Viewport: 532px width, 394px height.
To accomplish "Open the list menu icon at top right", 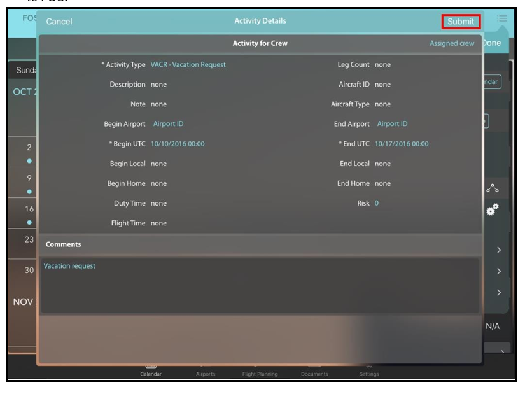I will point(502,20).
